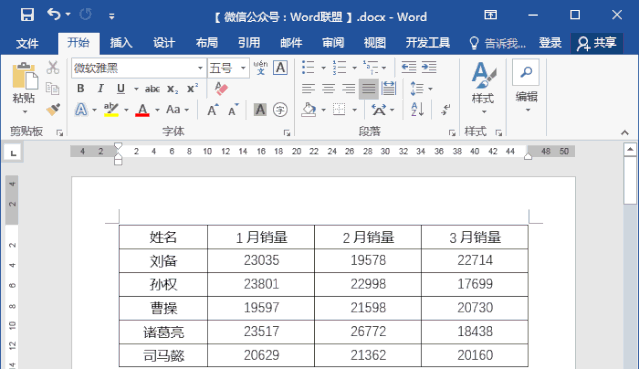Image resolution: width=639 pixels, height=369 pixels.
Task: Insert enclosed character 字 icon
Action: [x=280, y=110]
